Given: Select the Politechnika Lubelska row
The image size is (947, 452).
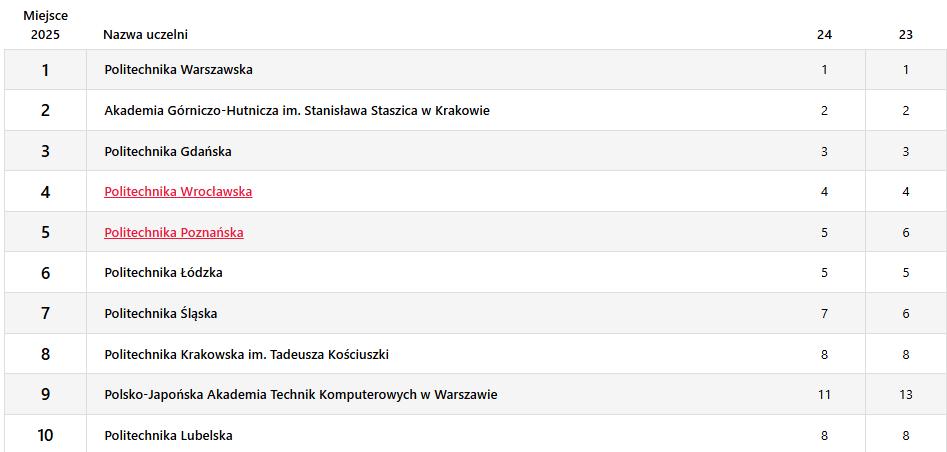Looking at the screenshot, I should [x=474, y=435].
